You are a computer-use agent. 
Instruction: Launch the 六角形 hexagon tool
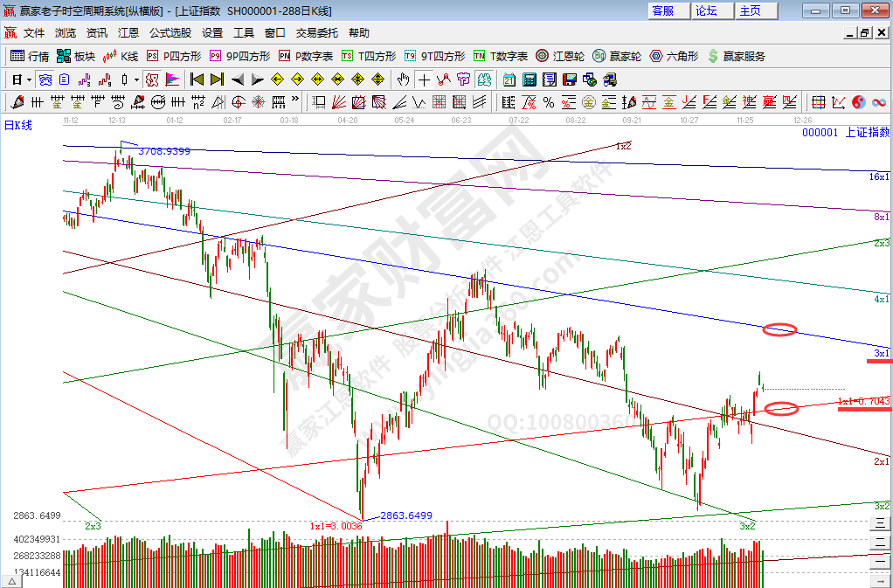tap(674, 56)
